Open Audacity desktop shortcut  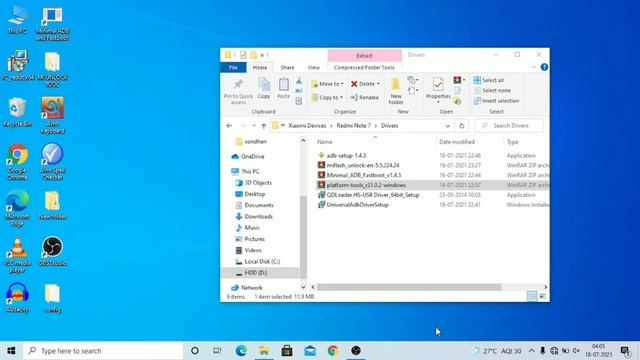18,298
